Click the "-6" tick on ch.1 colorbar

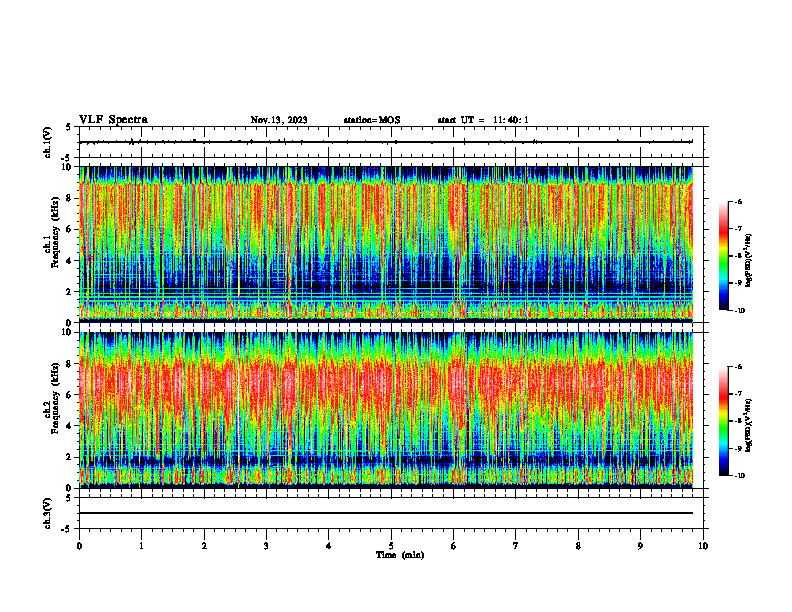738,202
